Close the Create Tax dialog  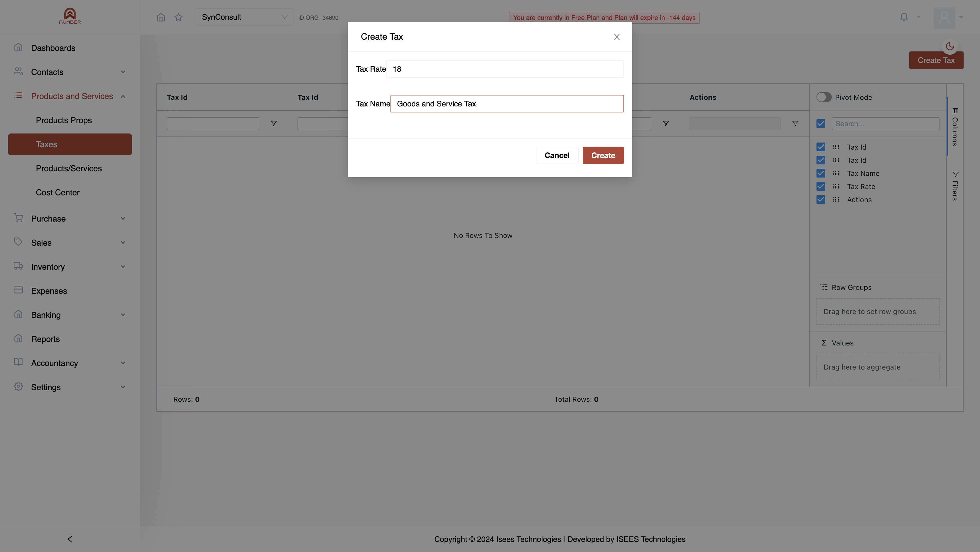point(617,37)
